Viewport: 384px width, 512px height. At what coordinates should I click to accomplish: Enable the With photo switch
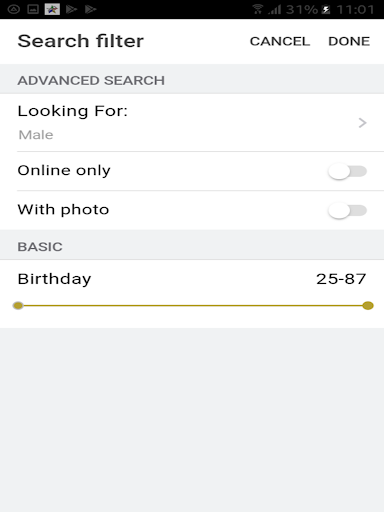coord(347,210)
